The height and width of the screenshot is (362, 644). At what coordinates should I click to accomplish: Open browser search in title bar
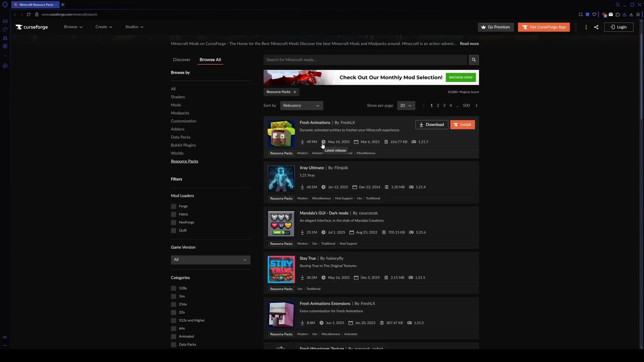pos(617,5)
